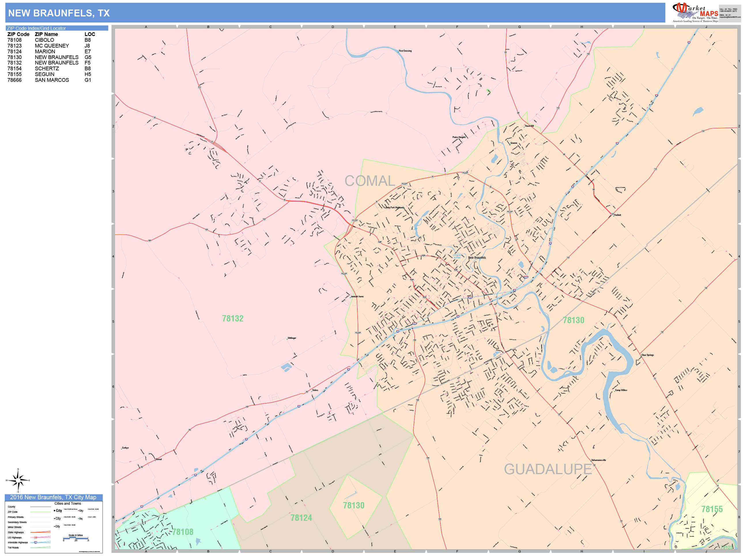Select grid column header J
747x560 pixels.
[x=707, y=26]
